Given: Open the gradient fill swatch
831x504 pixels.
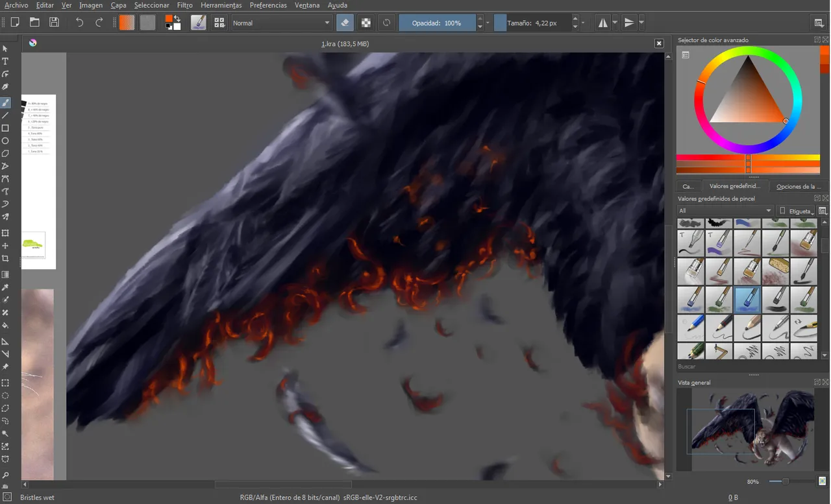Looking at the screenshot, I should coord(127,23).
